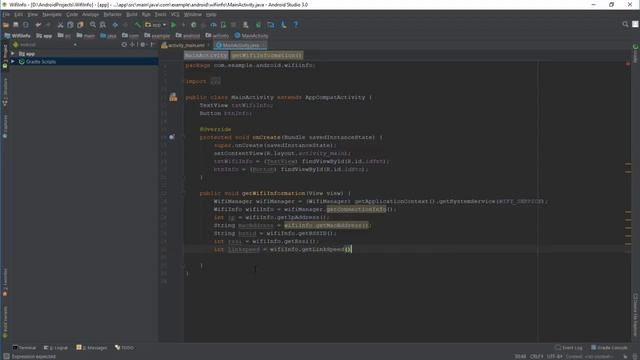Open the TODO tool window
Image resolution: width=640 pixels, height=360 pixels.
pyautogui.click(x=124, y=348)
